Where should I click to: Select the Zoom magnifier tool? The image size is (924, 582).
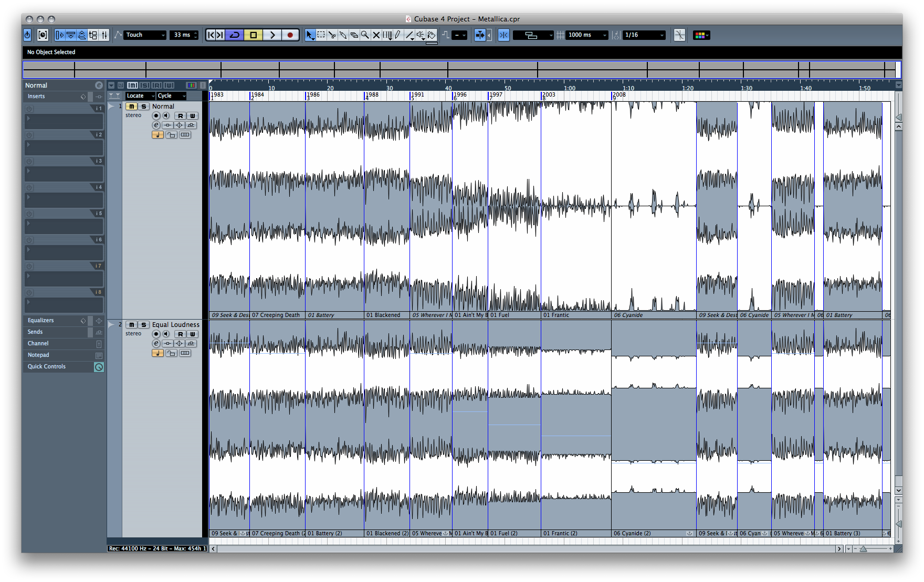pos(365,35)
